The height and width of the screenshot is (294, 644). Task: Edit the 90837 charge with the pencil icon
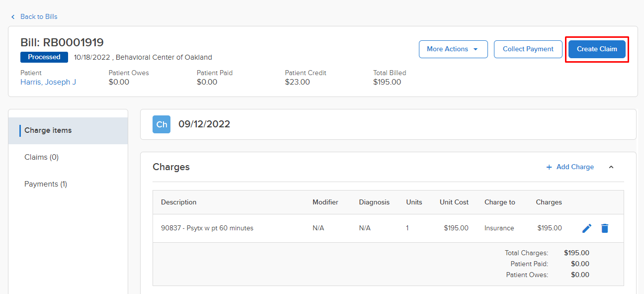(x=587, y=228)
